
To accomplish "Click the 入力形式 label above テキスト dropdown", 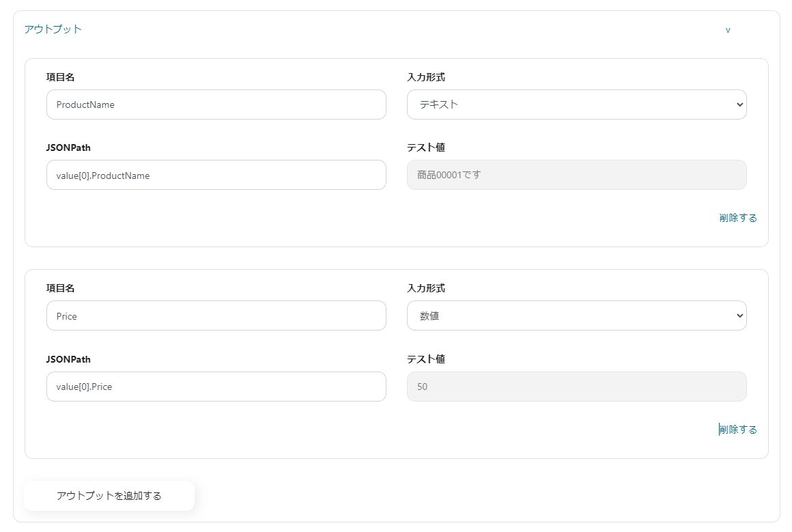I will tap(426, 77).
